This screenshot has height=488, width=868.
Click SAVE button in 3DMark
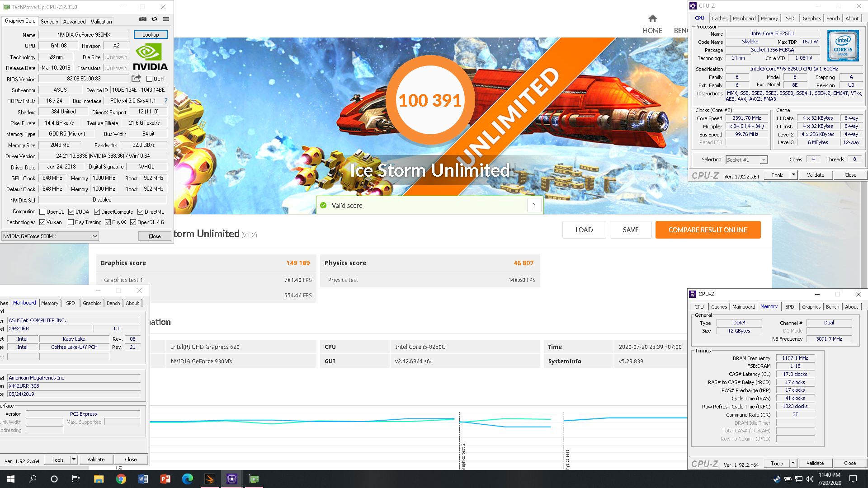pos(631,230)
